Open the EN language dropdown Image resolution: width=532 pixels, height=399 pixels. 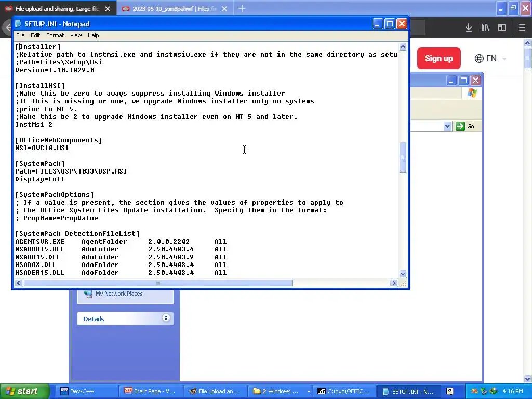point(490,58)
